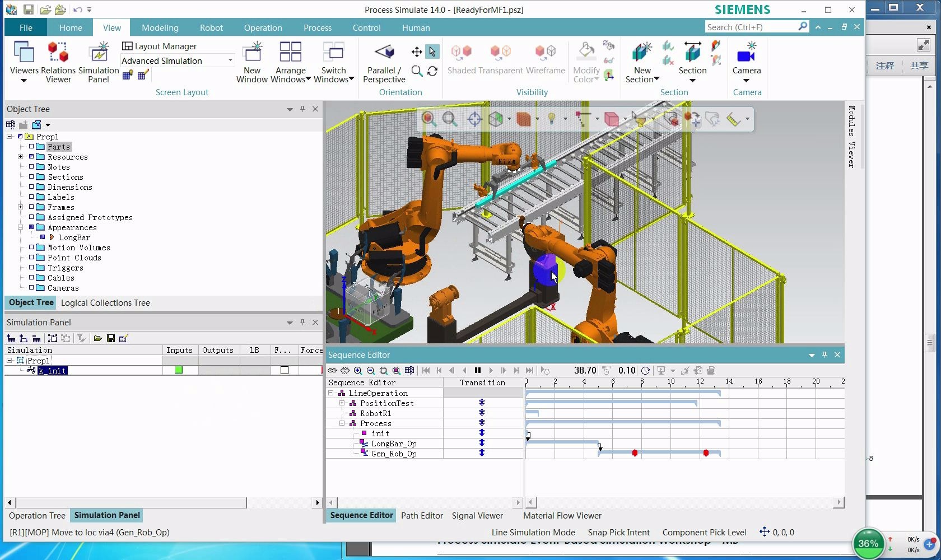Open the Layout Manager

click(160, 46)
